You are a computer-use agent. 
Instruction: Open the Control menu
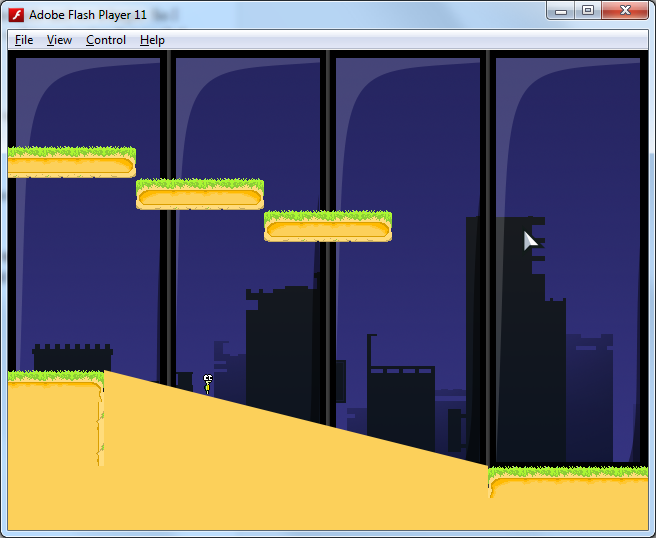click(105, 40)
